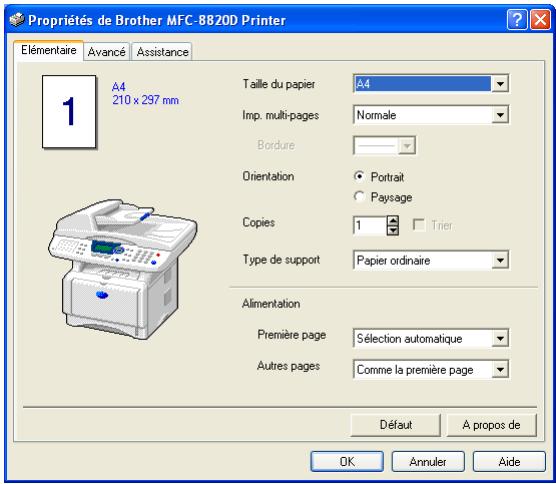
Task: Click the printer icon in title bar
Action: (17, 20)
